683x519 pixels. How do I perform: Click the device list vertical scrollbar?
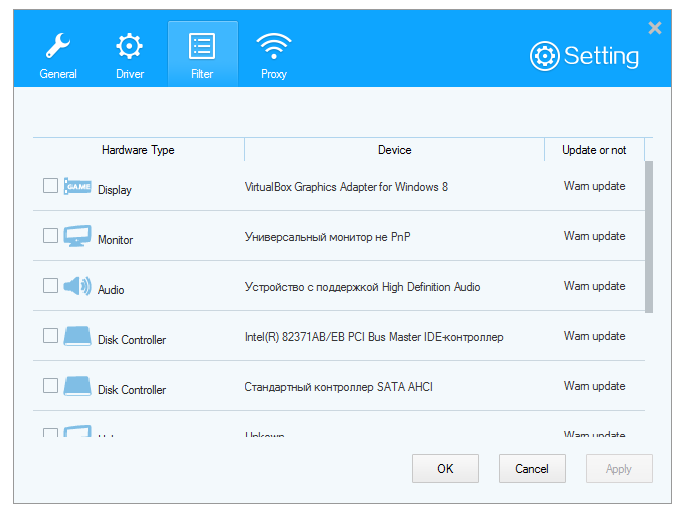648,236
